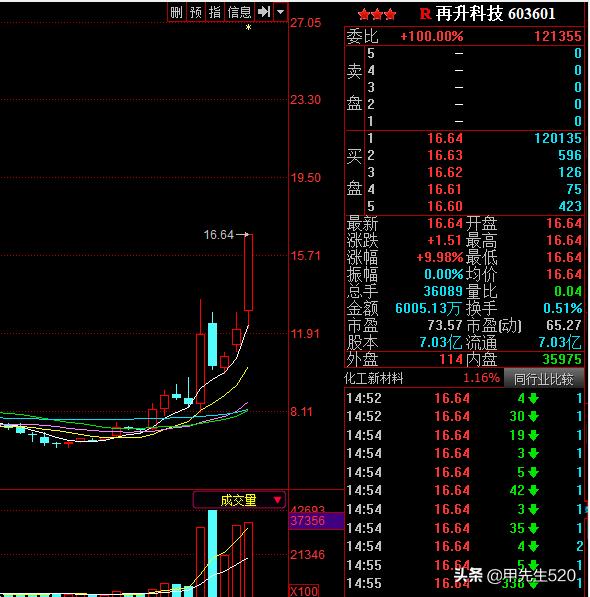Click the 委比 value +100.00%
The height and width of the screenshot is (597, 590).
(x=432, y=37)
